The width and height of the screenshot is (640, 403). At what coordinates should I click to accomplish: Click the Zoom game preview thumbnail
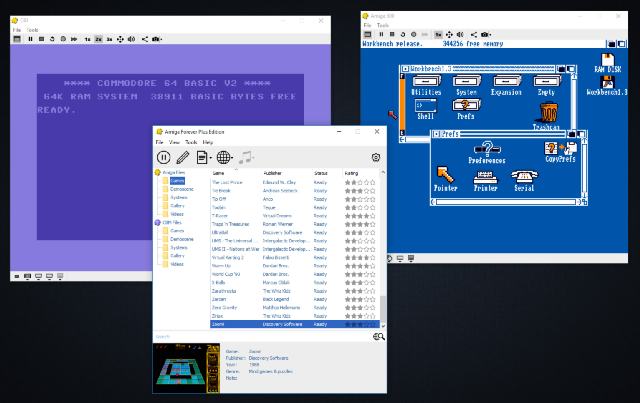pyautogui.click(x=186, y=368)
